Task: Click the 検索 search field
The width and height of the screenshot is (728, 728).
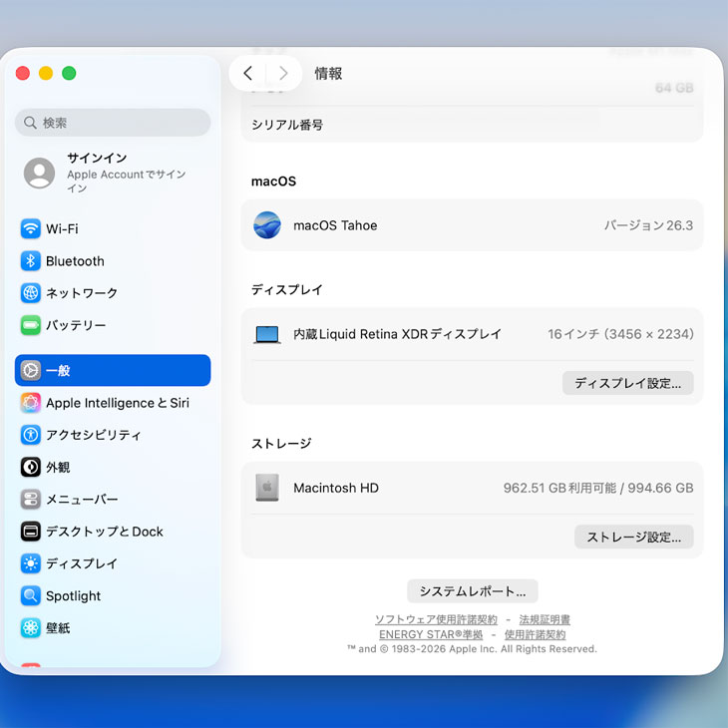Action: [x=113, y=123]
